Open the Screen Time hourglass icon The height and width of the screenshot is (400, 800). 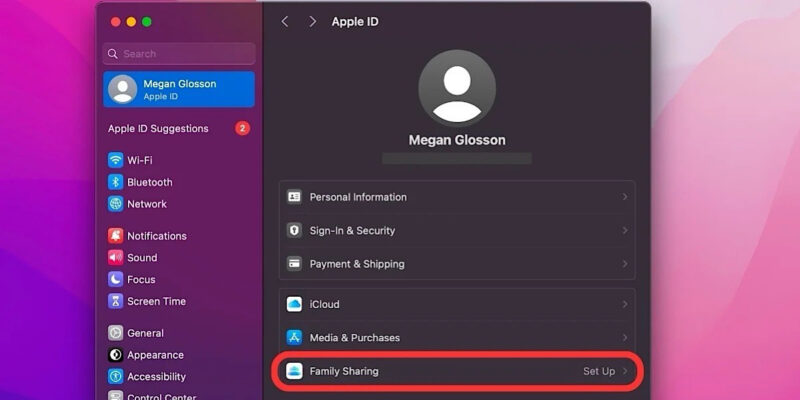(x=115, y=301)
